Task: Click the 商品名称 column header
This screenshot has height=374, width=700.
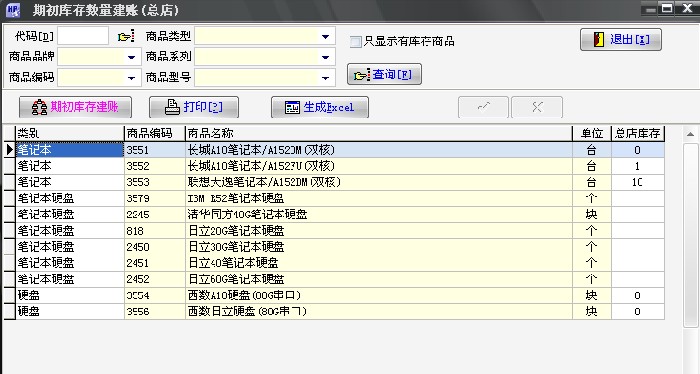Action: point(379,133)
